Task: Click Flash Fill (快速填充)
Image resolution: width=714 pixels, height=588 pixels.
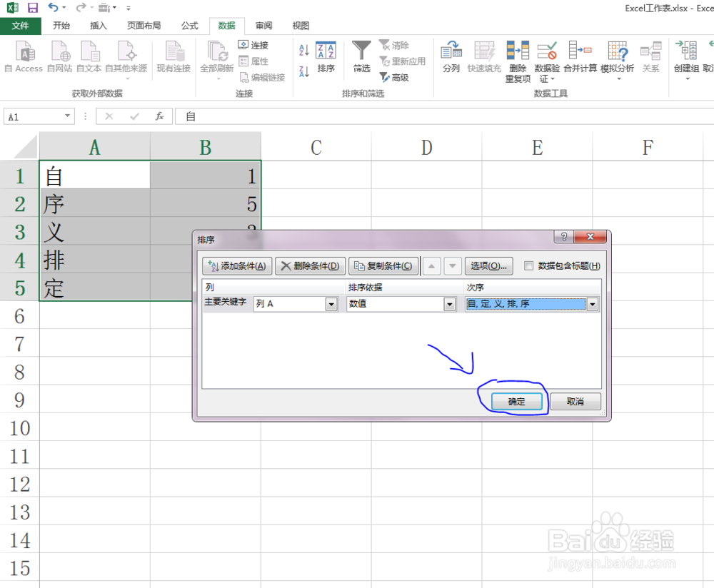Action: click(x=484, y=57)
